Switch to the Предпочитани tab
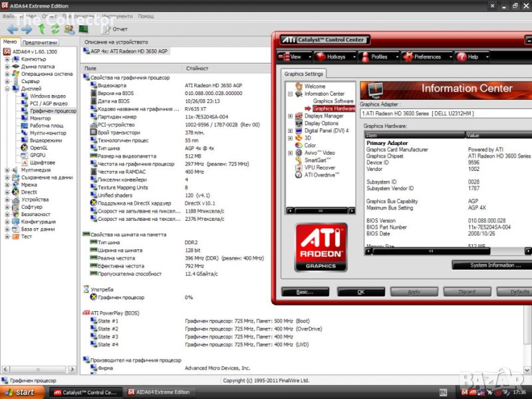 pos(39,42)
